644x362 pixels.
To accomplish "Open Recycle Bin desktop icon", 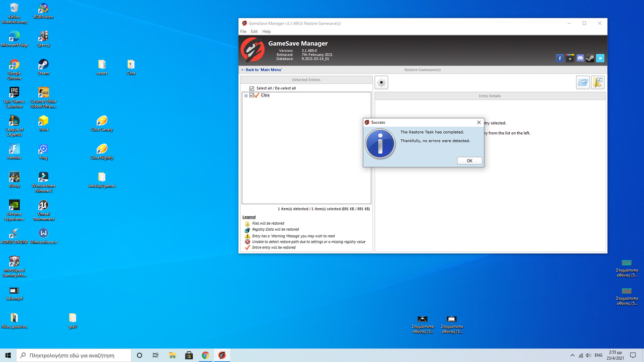I will pyautogui.click(x=14, y=13).
